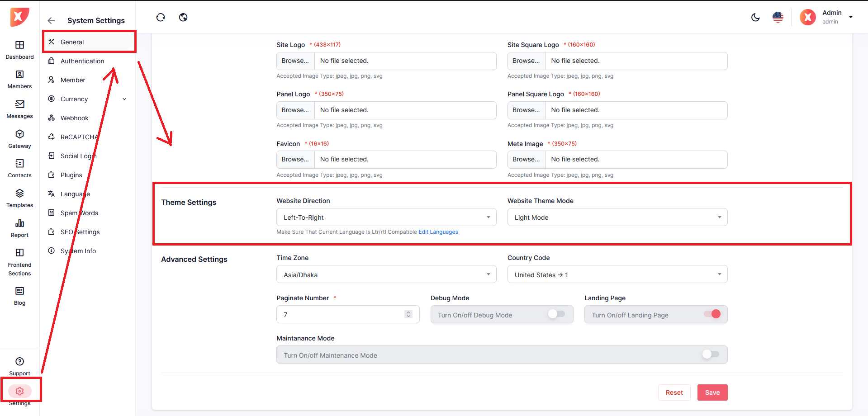Expand the Website Theme Mode dropdown
The image size is (868, 416).
tap(617, 217)
